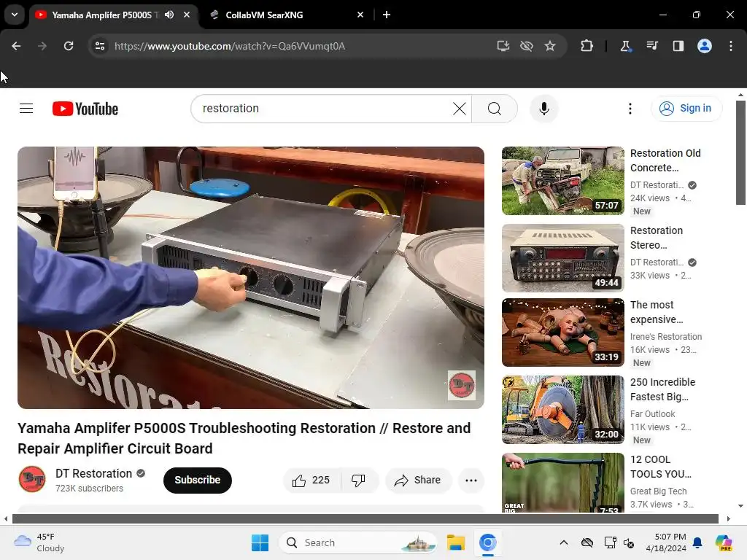The height and width of the screenshot is (560, 747).
Task: Start voice search with microphone
Action: (x=544, y=109)
